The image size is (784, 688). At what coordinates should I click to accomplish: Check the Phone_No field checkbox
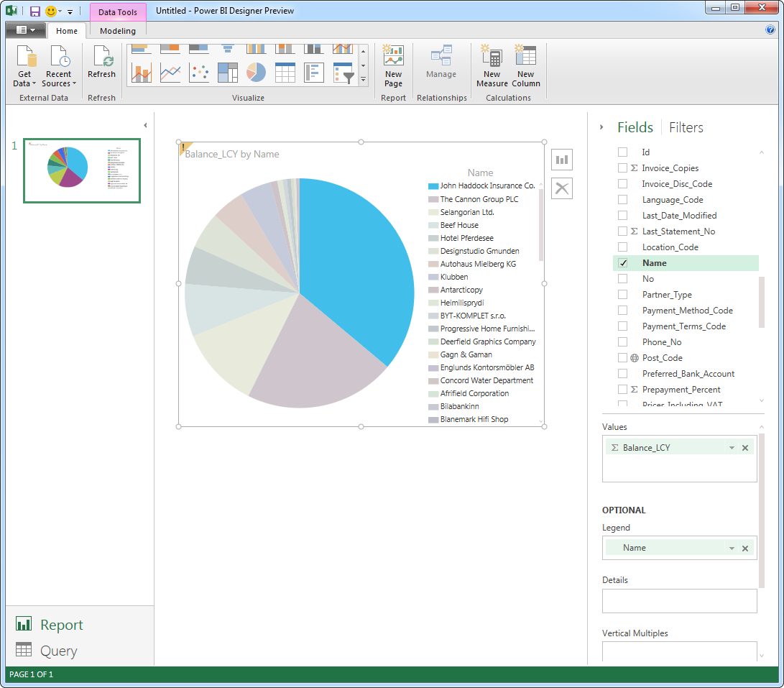(623, 342)
